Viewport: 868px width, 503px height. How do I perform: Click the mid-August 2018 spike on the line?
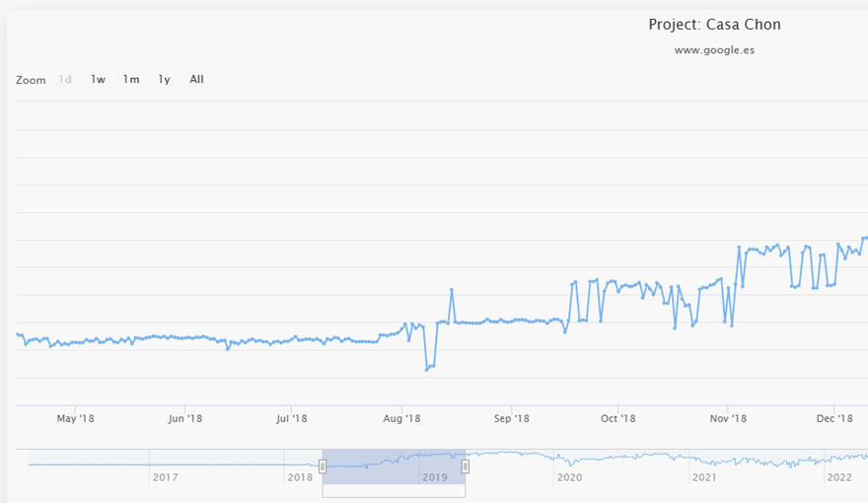[x=451, y=290]
